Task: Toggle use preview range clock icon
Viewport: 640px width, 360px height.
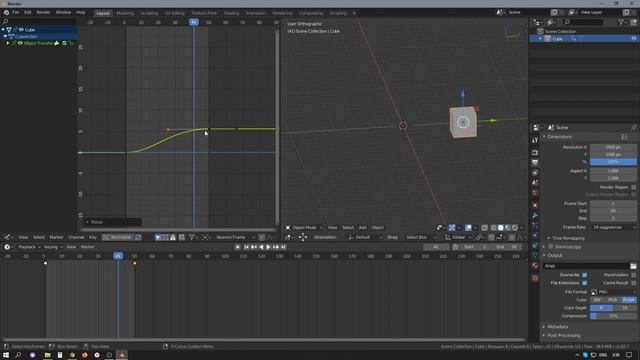Action: click(455, 247)
